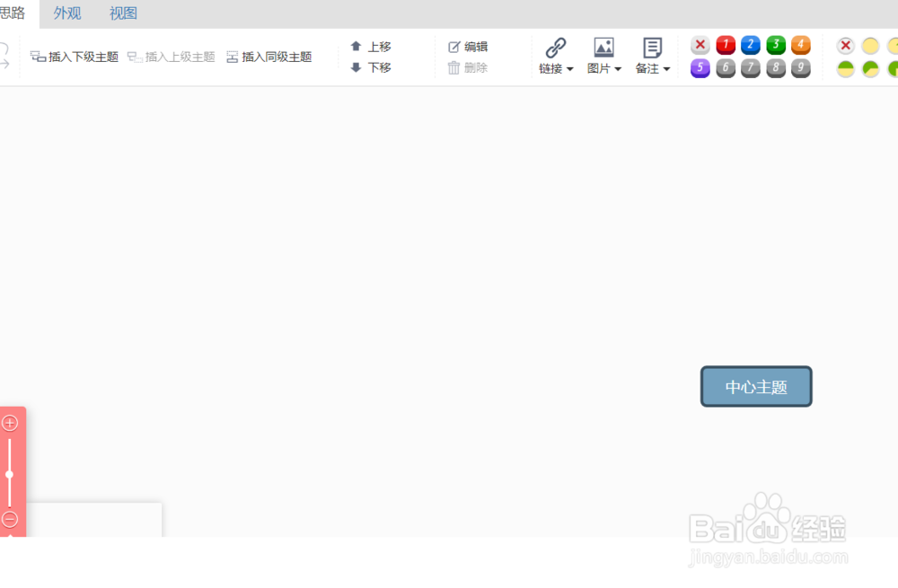Select the empty yellow progress circle
Screen dimensions: 898x588
(x=870, y=45)
